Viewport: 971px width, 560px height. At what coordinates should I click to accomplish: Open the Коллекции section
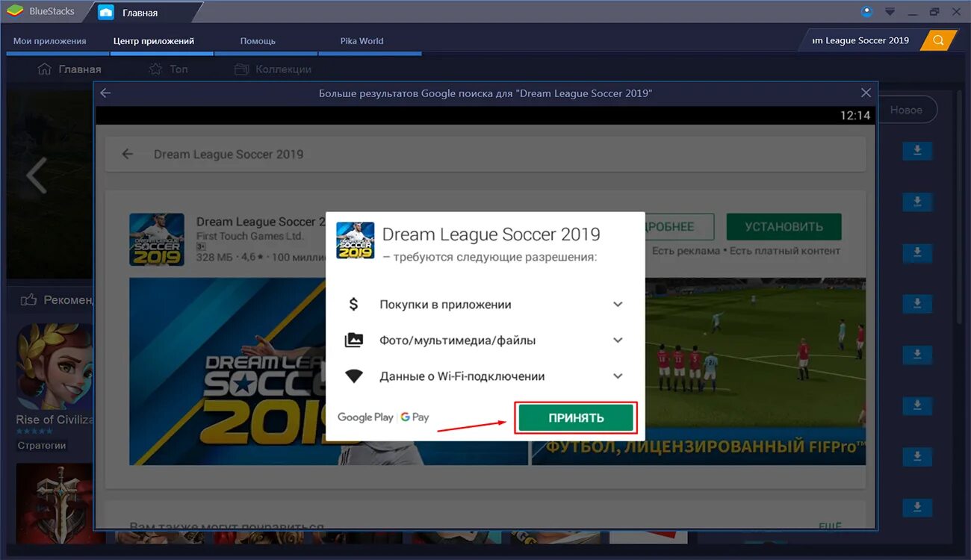[x=273, y=69]
